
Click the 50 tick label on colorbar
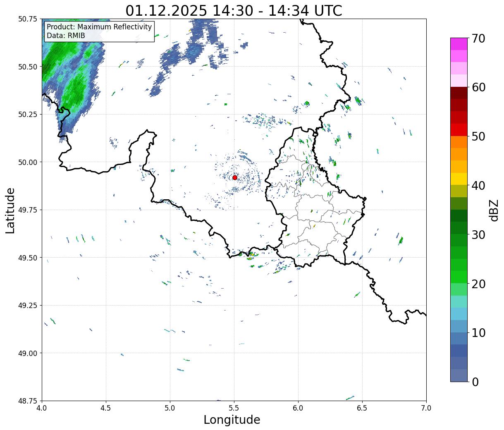(479, 136)
